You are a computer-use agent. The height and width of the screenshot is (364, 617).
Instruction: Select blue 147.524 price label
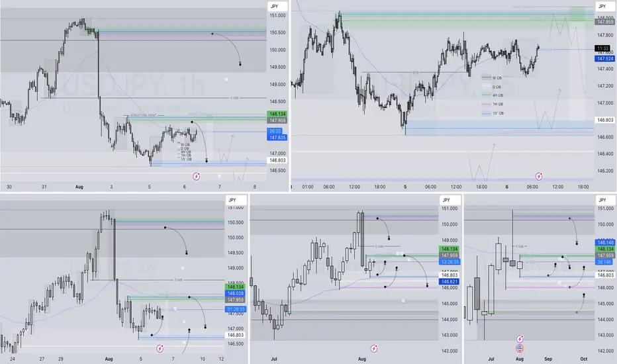tap(605, 59)
